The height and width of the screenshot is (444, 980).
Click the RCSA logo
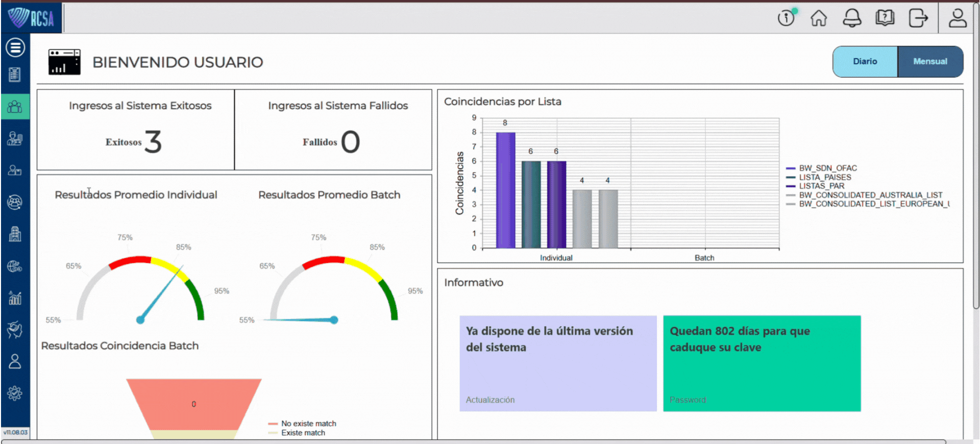coord(31,18)
